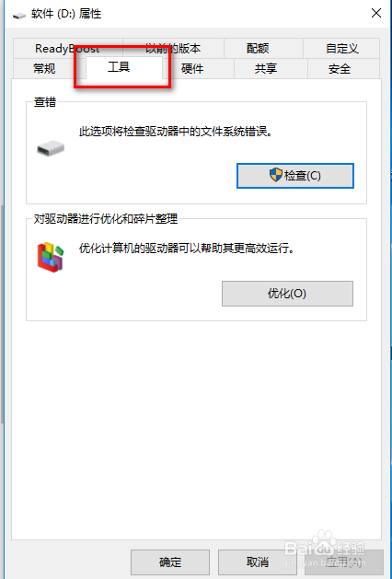
Task: Click the 取消 button
Action: coord(258,562)
